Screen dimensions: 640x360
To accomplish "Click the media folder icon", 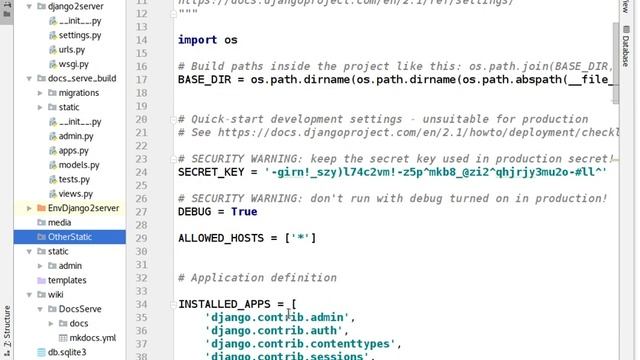I will 41,222.
